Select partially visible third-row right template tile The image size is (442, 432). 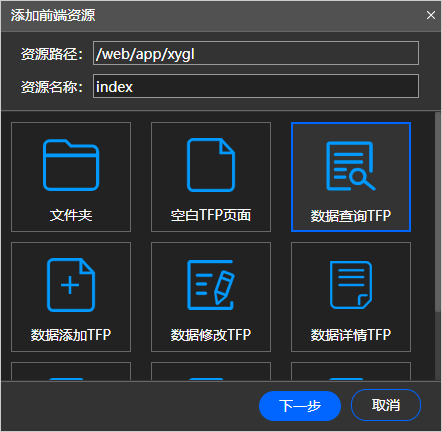point(351,371)
